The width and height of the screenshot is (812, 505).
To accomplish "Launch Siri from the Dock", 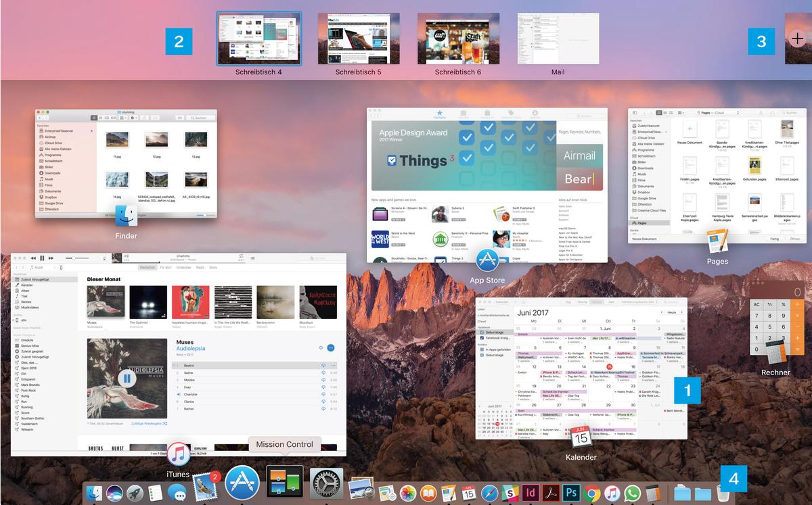I will pos(114,494).
